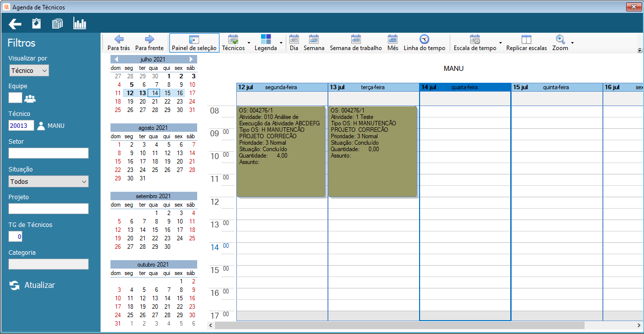Open the Técnicos toolbar button
The height and width of the screenshot is (334, 644).
click(233, 43)
